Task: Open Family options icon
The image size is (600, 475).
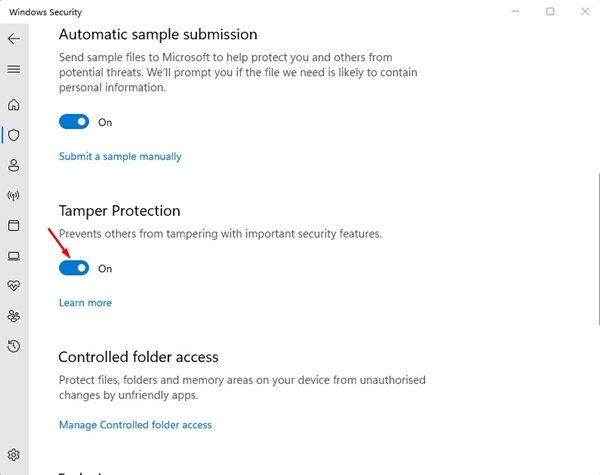Action: tap(14, 316)
